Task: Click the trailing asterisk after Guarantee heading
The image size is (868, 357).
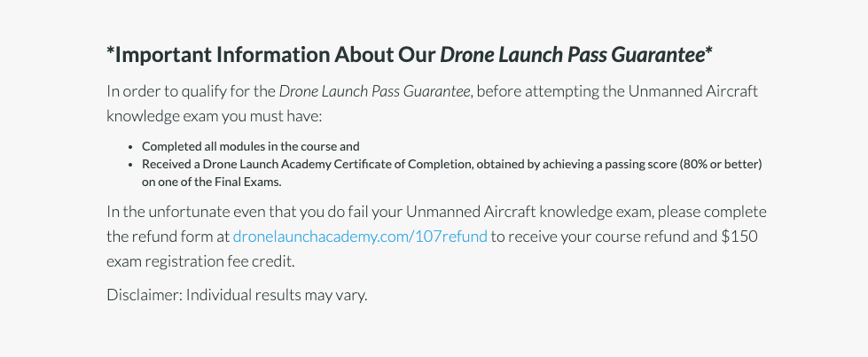Action: pyautogui.click(x=709, y=53)
